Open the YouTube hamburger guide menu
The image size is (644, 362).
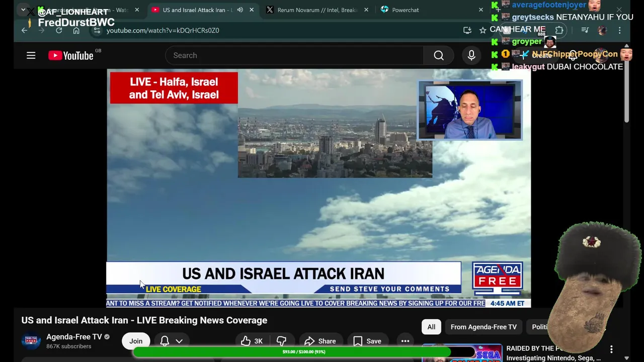(x=31, y=55)
